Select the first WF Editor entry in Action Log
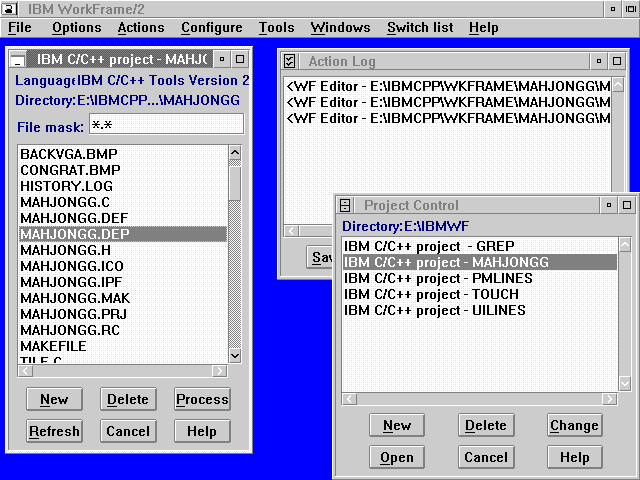The image size is (640, 480). coord(448,86)
